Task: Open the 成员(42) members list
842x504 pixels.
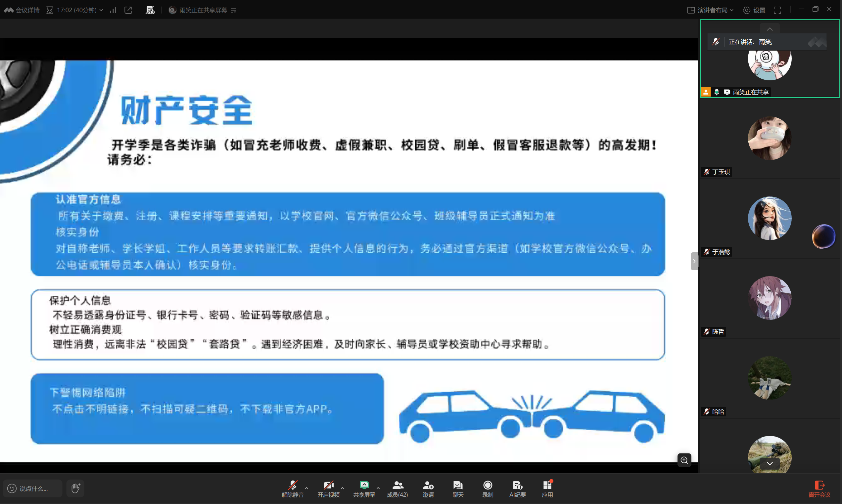Action: click(397, 488)
